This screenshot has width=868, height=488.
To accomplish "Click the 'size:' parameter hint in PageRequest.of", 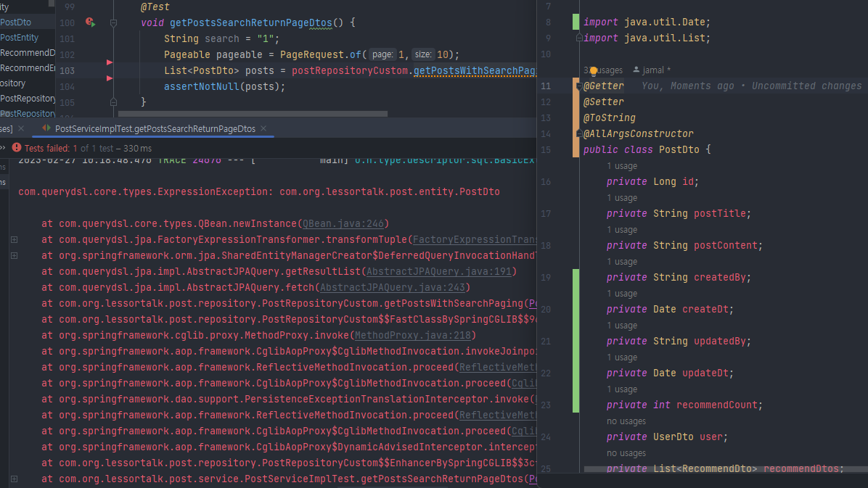I will tap(423, 54).
